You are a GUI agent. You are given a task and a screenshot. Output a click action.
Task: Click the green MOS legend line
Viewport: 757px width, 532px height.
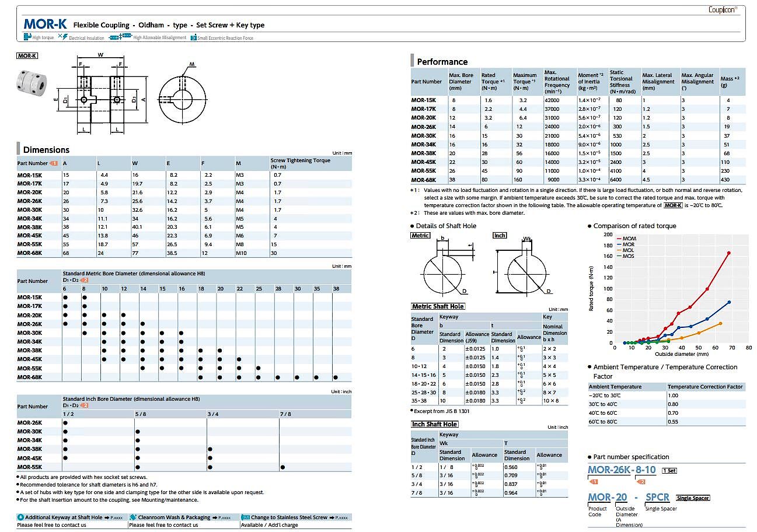619,256
